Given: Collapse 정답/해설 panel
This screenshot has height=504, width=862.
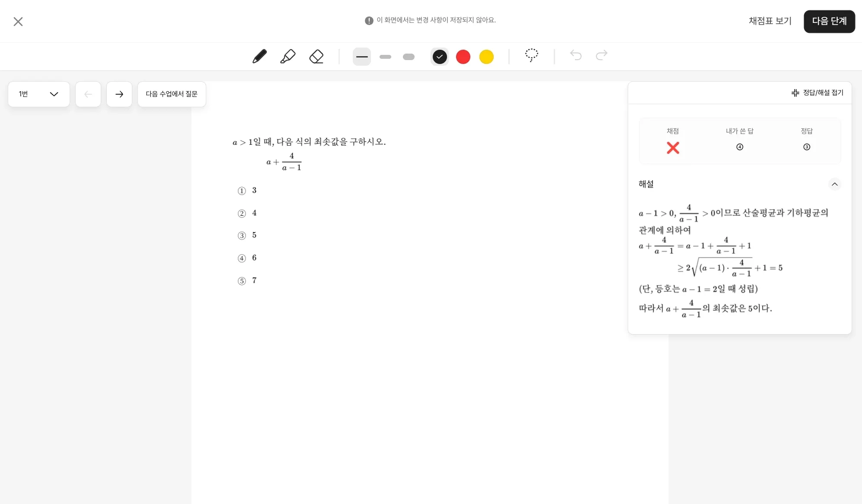Looking at the screenshot, I should pyautogui.click(x=817, y=93).
